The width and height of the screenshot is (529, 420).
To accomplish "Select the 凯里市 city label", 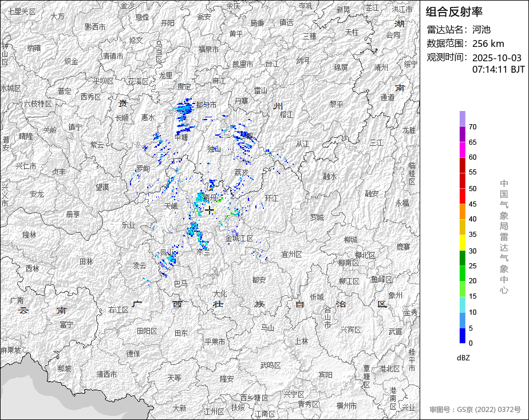I will [243, 64].
